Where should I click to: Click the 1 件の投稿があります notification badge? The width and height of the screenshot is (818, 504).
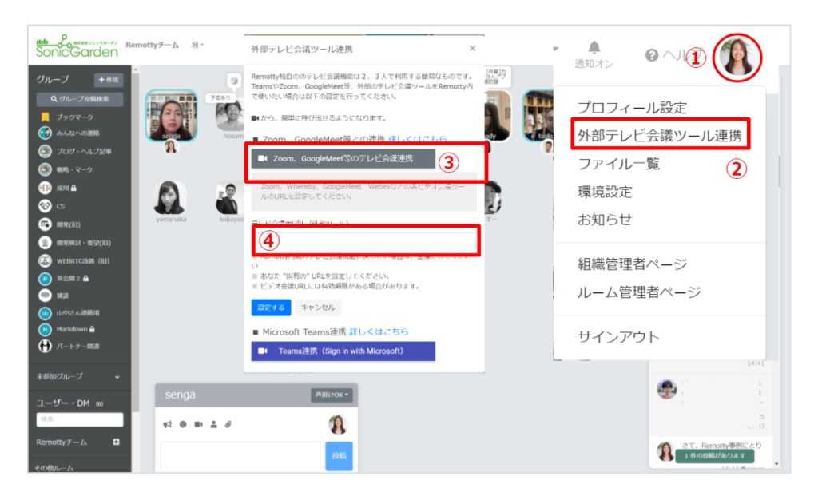pos(715,455)
